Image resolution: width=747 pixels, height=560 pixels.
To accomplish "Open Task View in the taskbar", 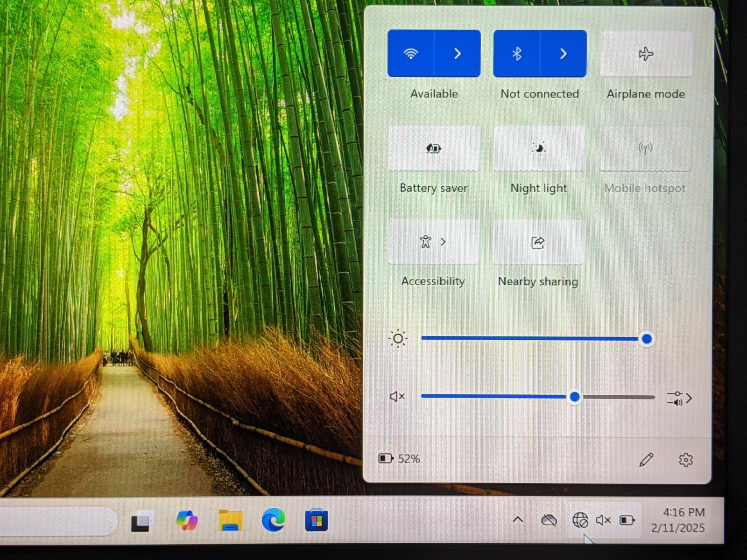I will pos(142,520).
